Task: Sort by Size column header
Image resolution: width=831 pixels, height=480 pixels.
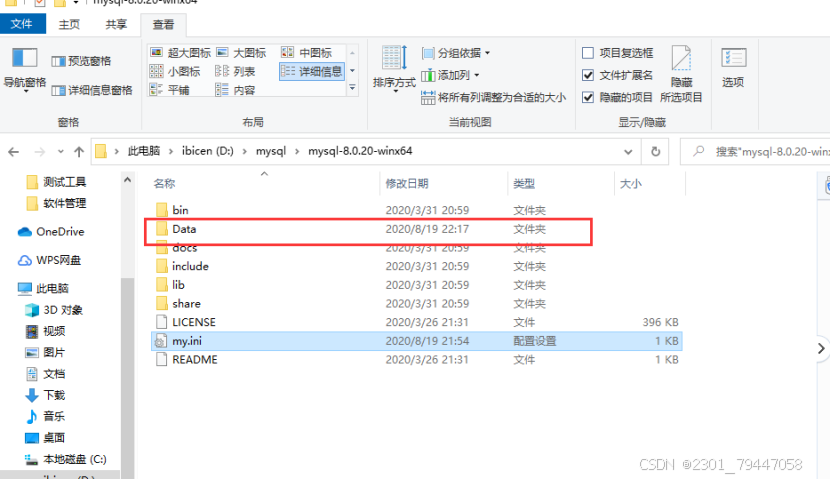Action: point(649,183)
